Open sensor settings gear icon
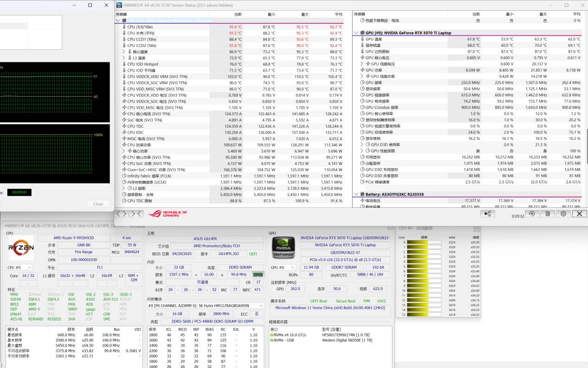The image size is (588, 368). point(563,214)
